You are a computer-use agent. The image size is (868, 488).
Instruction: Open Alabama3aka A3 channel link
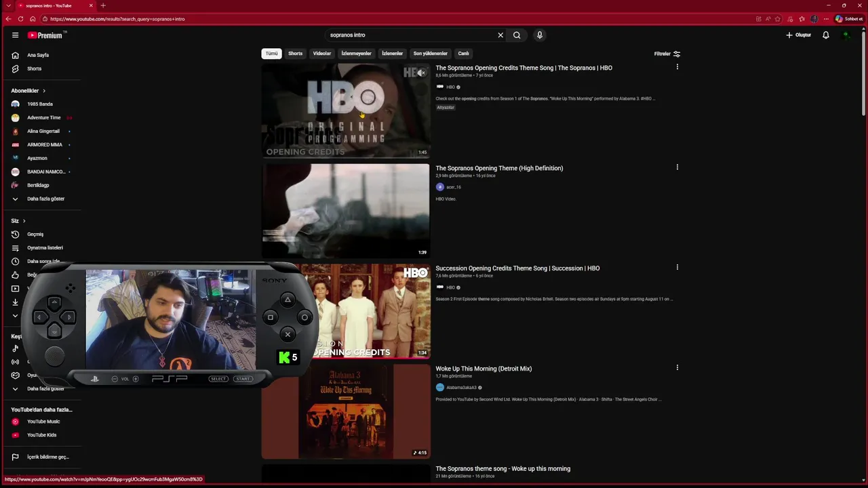[461, 388]
